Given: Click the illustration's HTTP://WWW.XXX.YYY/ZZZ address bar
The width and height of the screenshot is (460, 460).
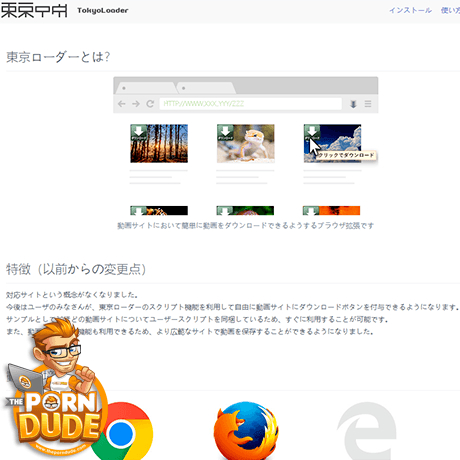Looking at the screenshot, I should (251, 104).
